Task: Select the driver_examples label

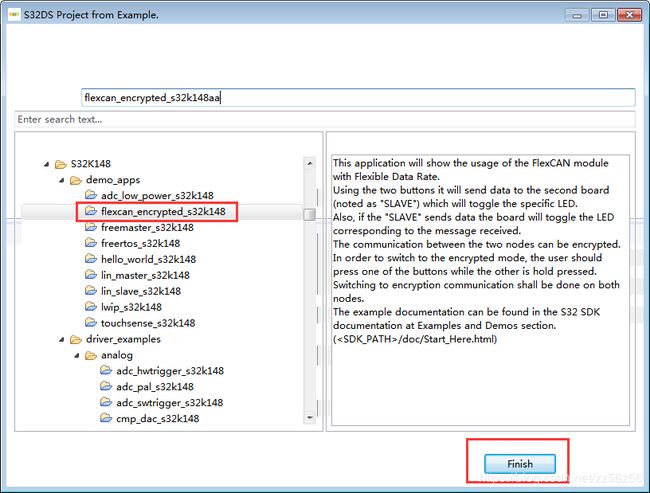Action: 123,339
